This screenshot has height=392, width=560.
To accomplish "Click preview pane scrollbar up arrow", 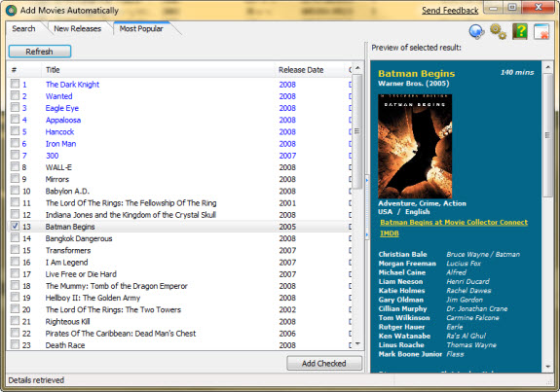I will 547,67.
